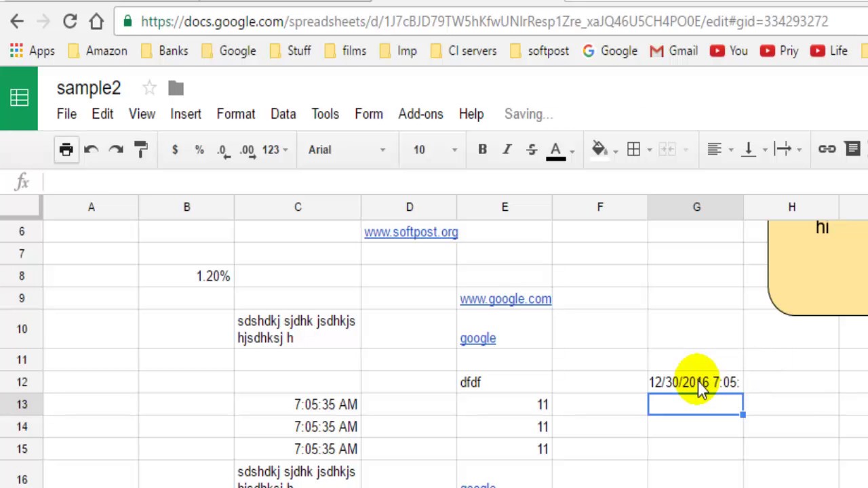Open the Stuff bookmark folder

tap(290, 51)
